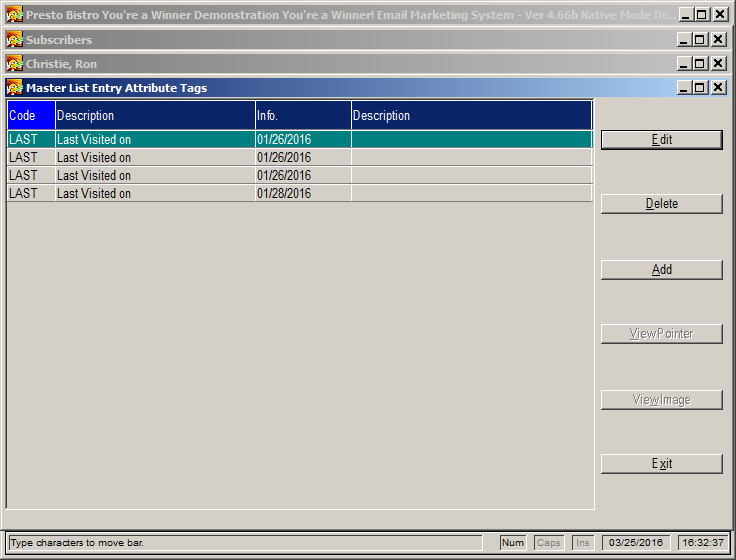The height and width of the screenshot is (560, 736).
Task: Click the Code column header
Action: (31, 115)
